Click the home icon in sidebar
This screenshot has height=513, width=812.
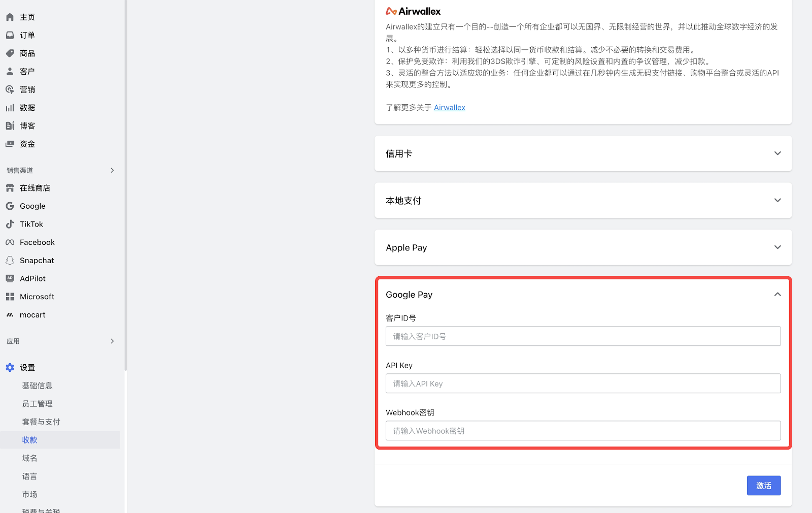click(10, 17)
